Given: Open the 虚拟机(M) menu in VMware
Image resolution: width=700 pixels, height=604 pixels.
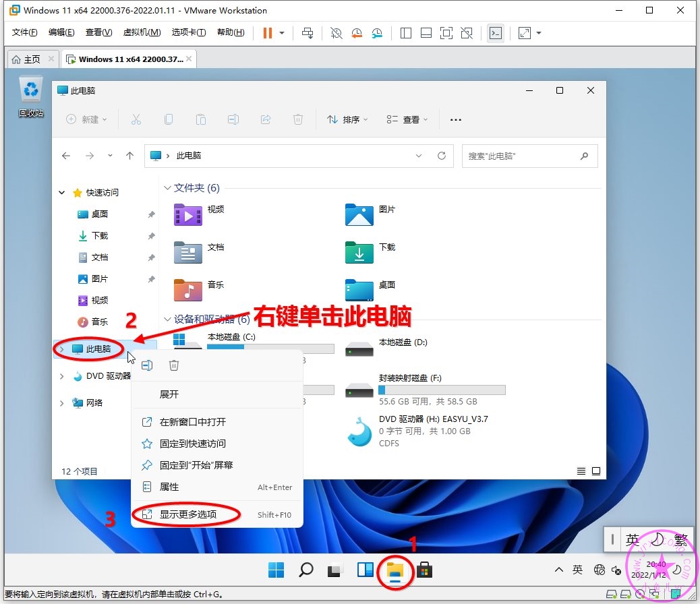Looking at the screenshot, I should tap(142, 32).
